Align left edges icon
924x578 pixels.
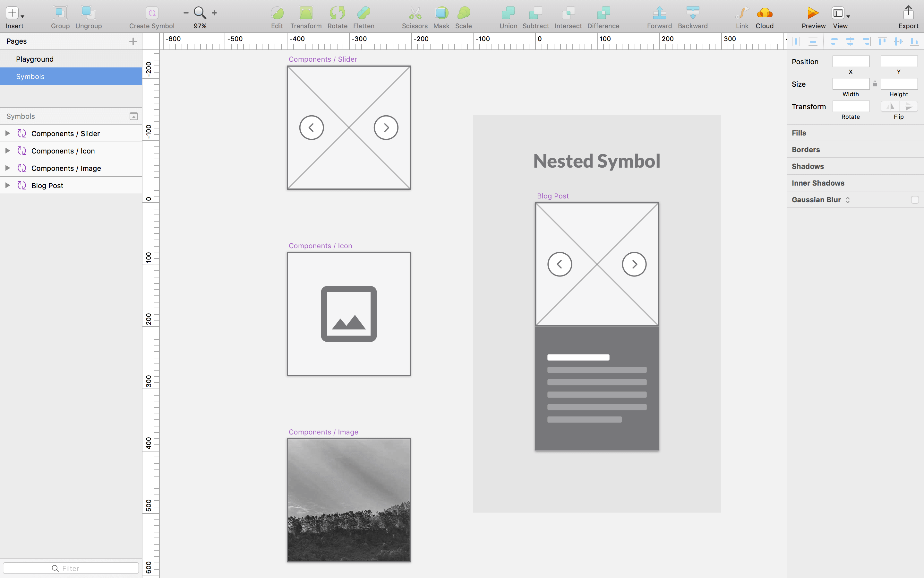pos(834,41)
